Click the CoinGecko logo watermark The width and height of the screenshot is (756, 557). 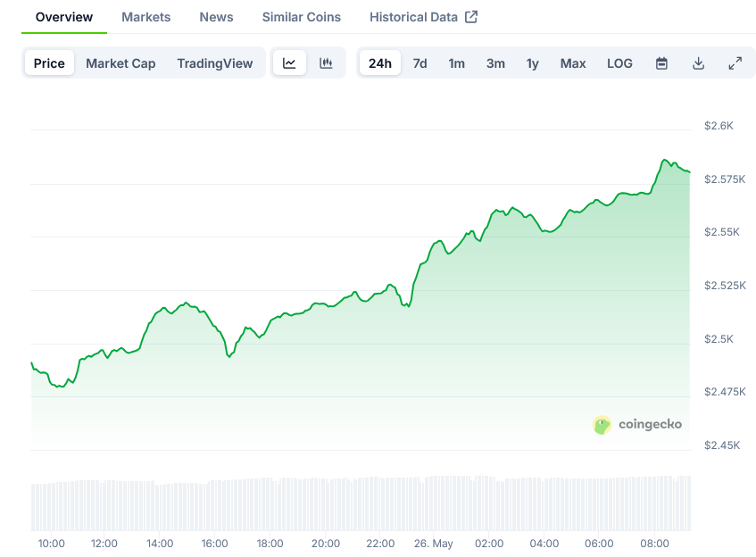637,425
